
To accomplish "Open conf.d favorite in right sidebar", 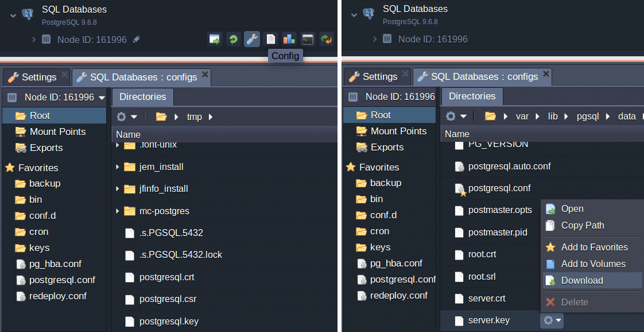I will click(383, 215).
